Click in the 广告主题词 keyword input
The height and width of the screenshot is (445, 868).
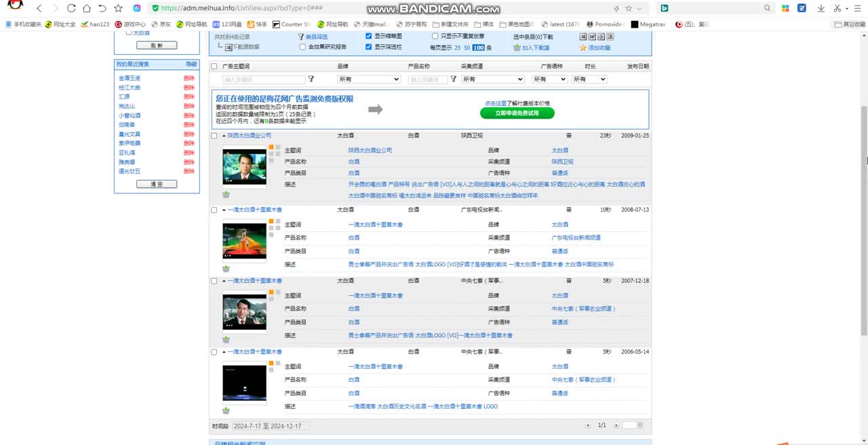pyautogui.click(x=264, y=79)
